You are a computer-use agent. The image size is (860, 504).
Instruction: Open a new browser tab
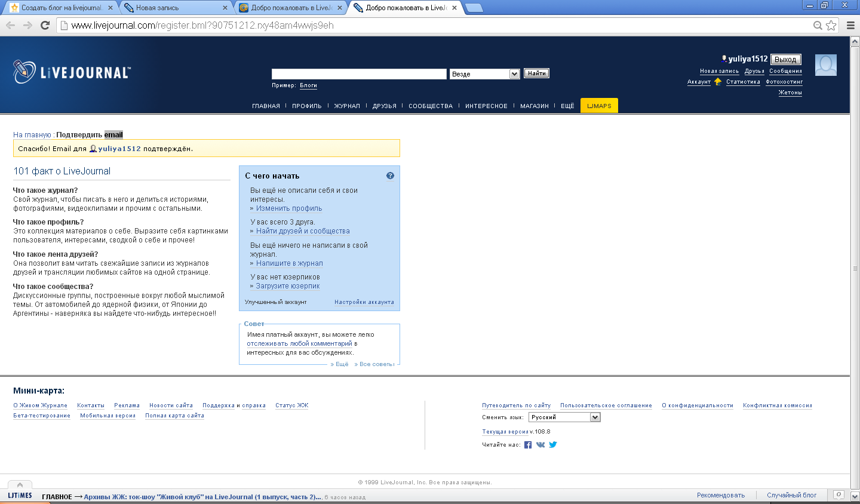474,8
